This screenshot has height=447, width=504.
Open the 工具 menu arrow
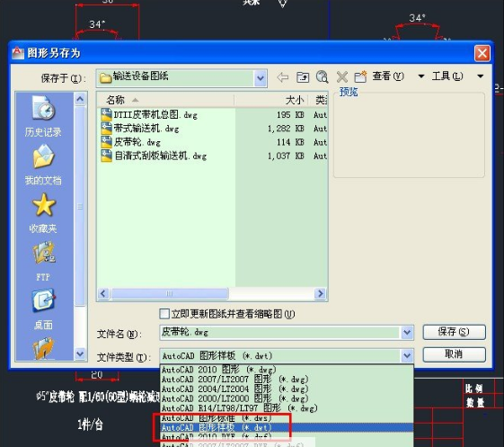[x=481, y=76]
